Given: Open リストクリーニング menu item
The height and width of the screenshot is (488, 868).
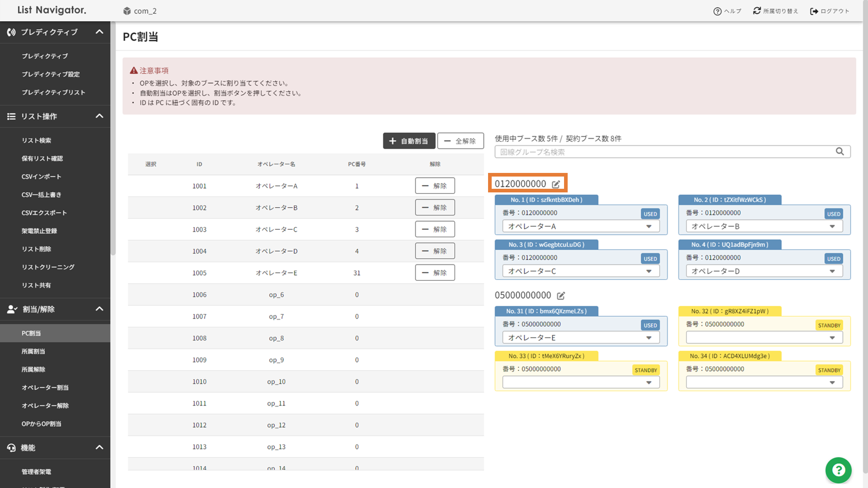Looking at the screenshot, I should tap(48, 267).
